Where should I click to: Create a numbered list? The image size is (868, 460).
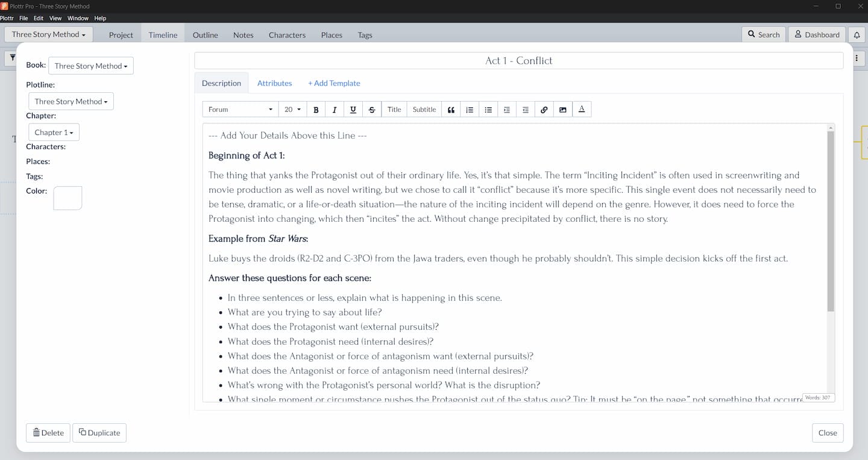pos(470,109)
